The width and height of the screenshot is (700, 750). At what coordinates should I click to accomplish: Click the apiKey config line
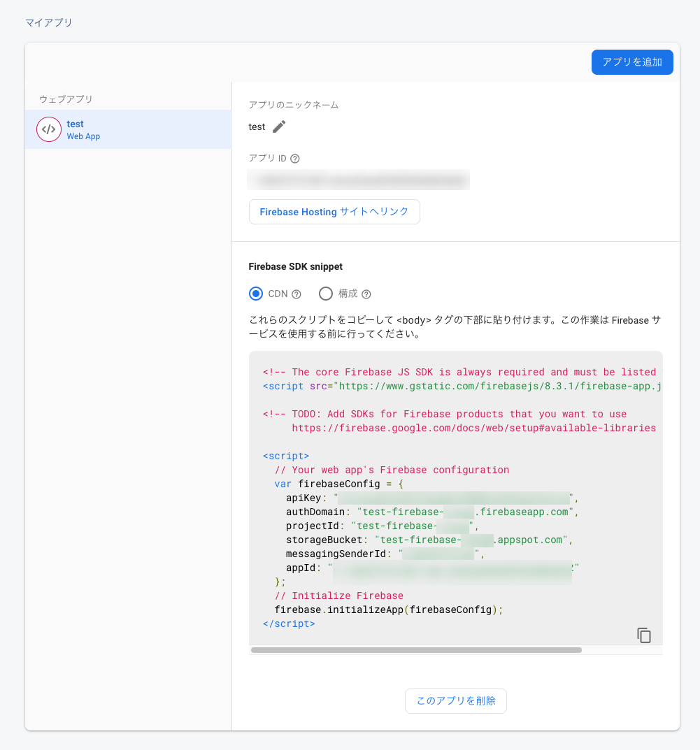click(432, 498)
